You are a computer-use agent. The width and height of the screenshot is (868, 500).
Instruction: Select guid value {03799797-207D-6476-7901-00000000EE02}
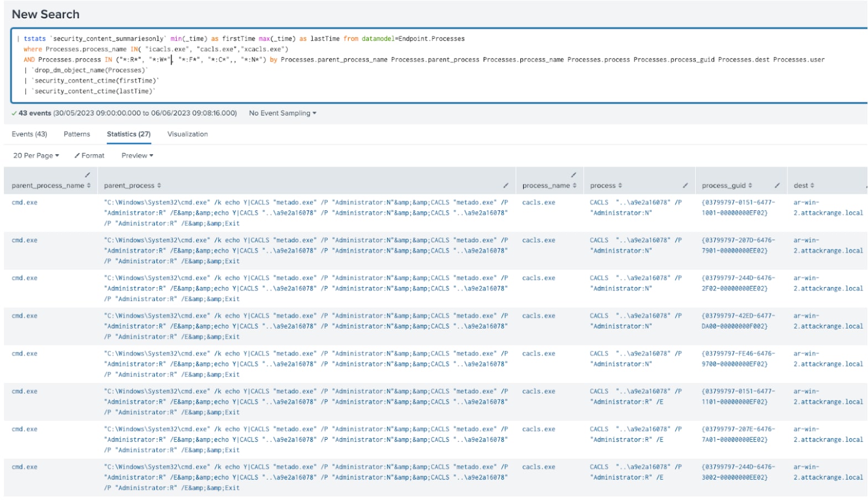(738, 245)
